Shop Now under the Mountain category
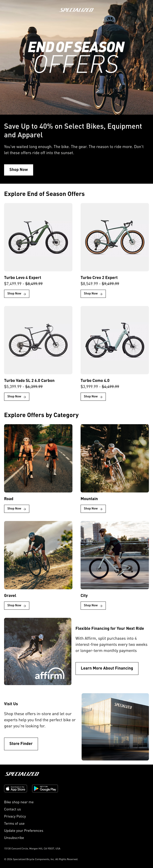 pos(93,509)
